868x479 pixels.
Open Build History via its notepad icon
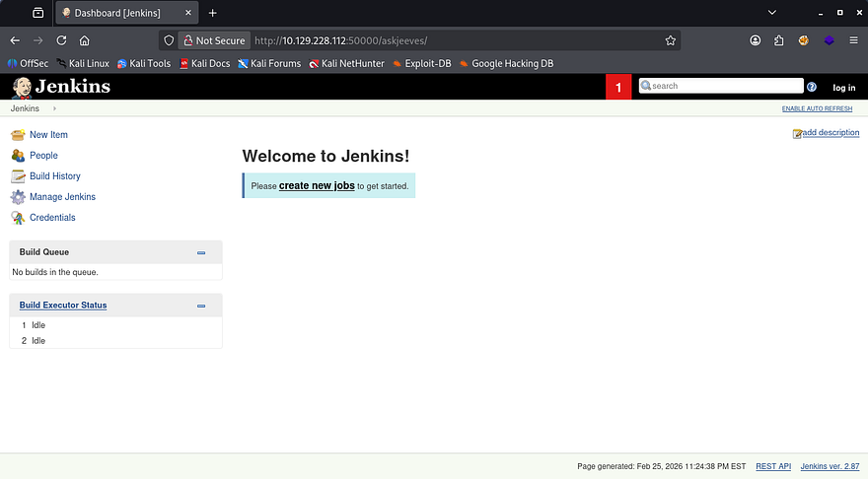tap(18, 176)
